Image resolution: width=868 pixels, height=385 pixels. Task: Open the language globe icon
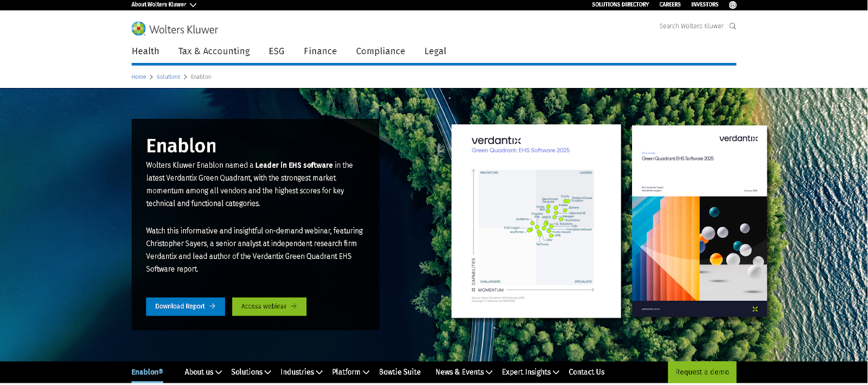click(x=732, y=5)
